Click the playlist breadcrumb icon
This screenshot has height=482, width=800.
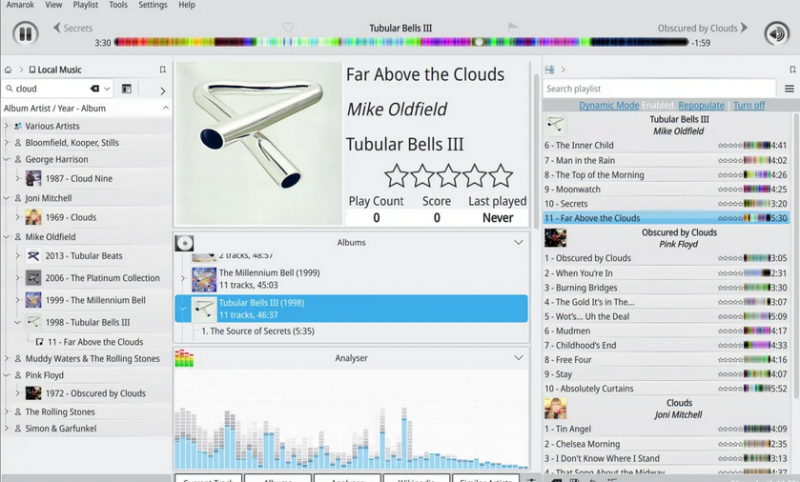pos(549,69)
